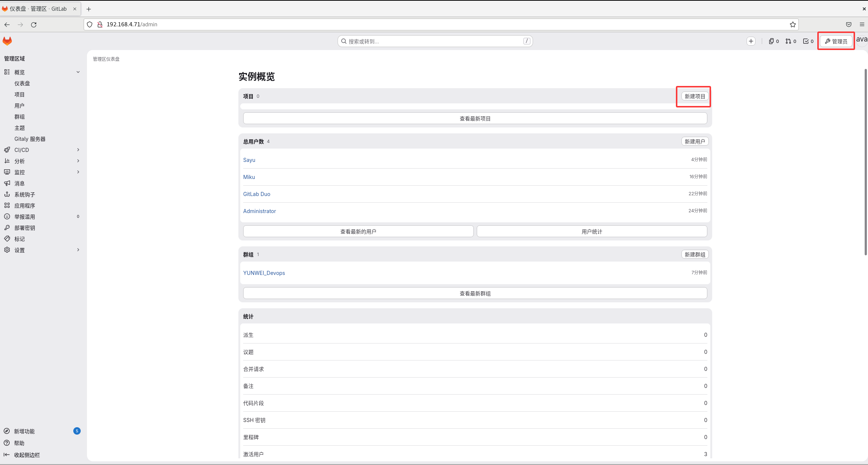868x465 pixels.
Task: Open the to-do list icon
Action: pos(808,41)
